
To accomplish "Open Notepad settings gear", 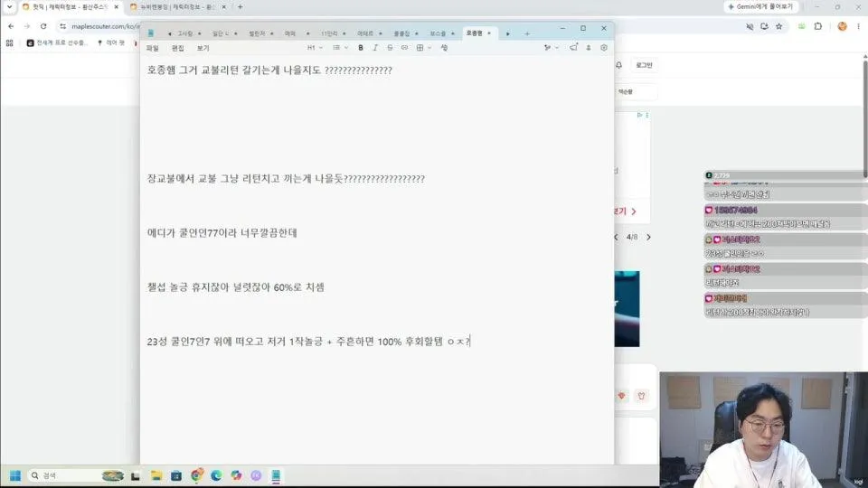I will [604, 48].
